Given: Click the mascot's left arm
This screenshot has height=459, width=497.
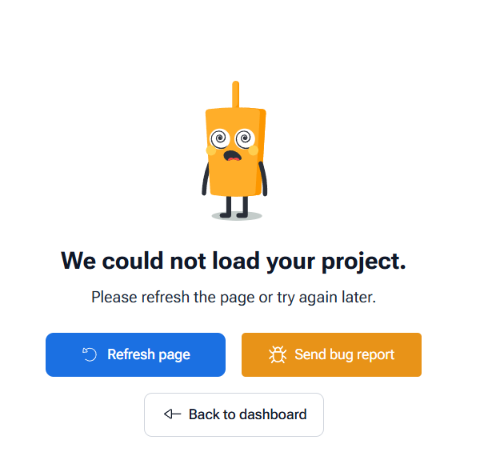Looking at the screenshot, I should [206, 178].
